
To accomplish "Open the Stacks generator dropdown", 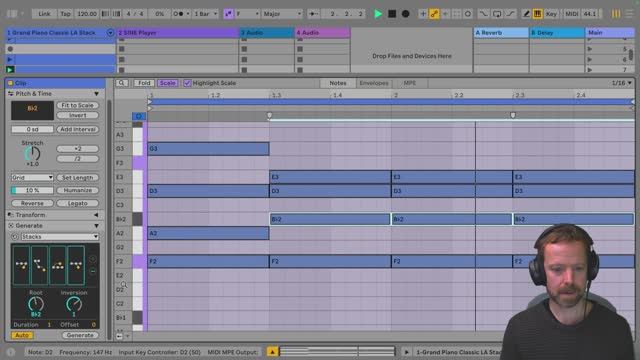I will point(60,237).
